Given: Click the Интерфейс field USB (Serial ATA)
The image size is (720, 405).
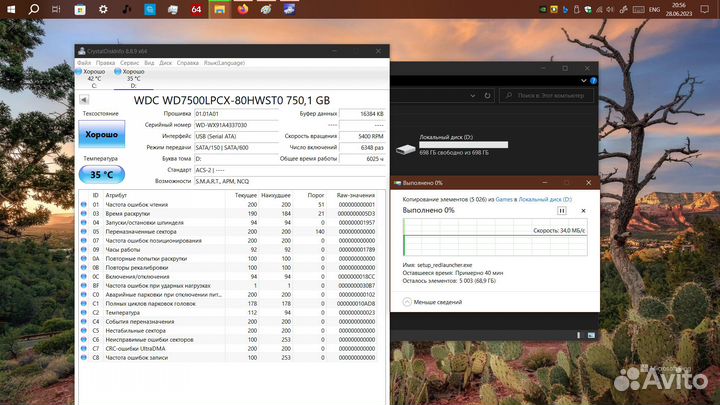Looking at the screenshot, I should click(236, 136).
